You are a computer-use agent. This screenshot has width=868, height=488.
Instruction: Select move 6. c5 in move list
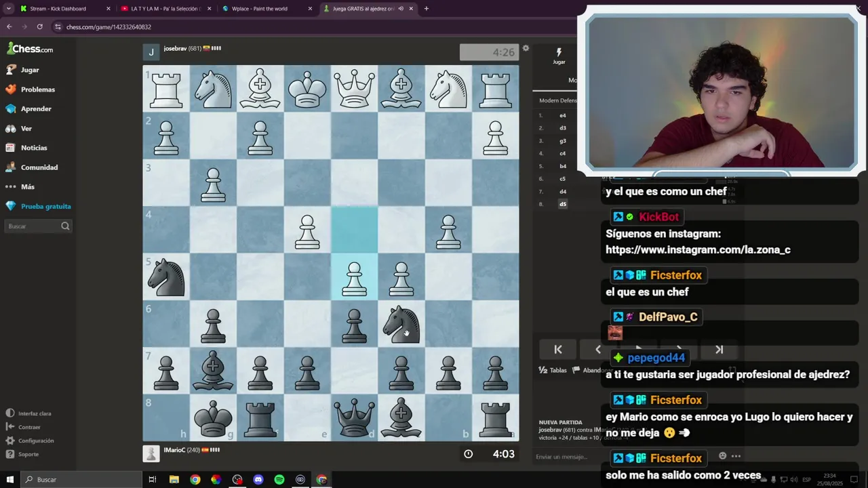(x=563, y=179)
